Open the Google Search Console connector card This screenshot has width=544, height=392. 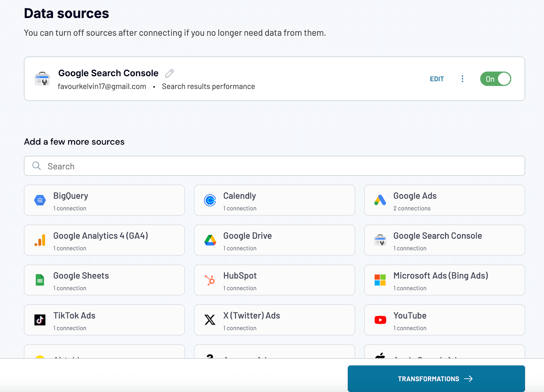[x=444, y=240]
